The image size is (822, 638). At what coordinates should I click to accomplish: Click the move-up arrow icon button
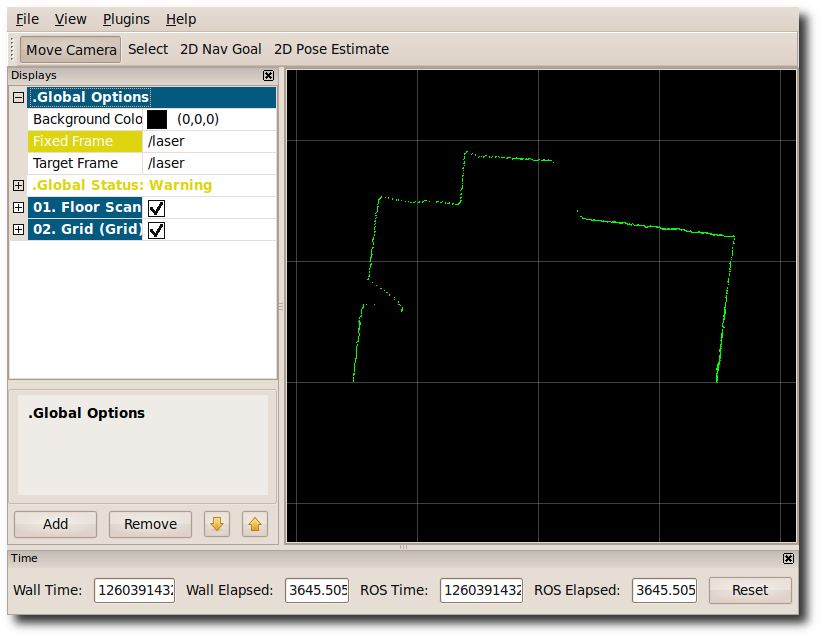[x=255, y=524]
